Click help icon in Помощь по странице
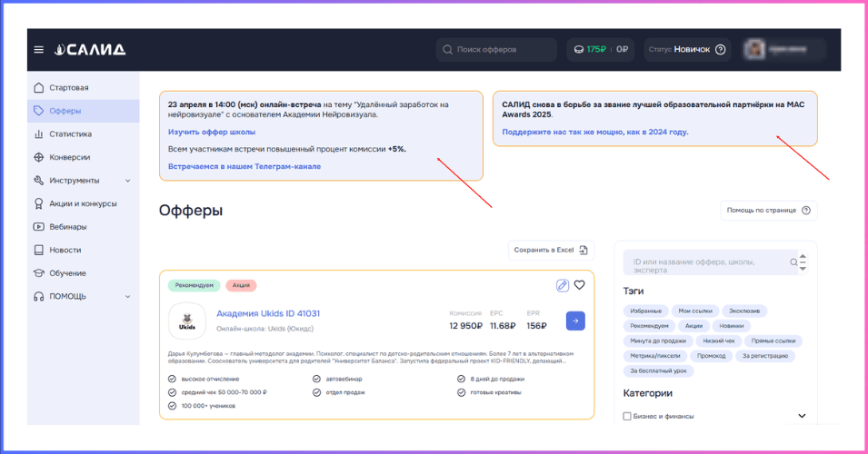 tap(806, 210)
